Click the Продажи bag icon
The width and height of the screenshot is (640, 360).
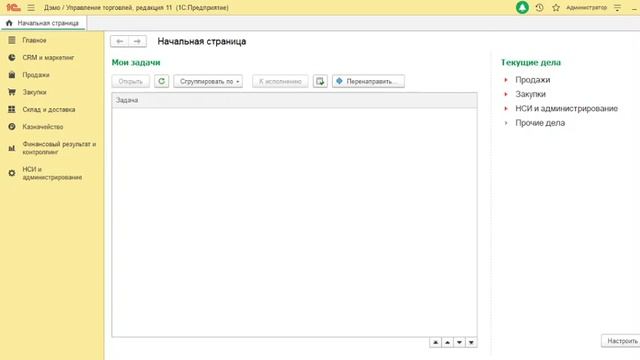pyautogui.click(x=12, y=75)
